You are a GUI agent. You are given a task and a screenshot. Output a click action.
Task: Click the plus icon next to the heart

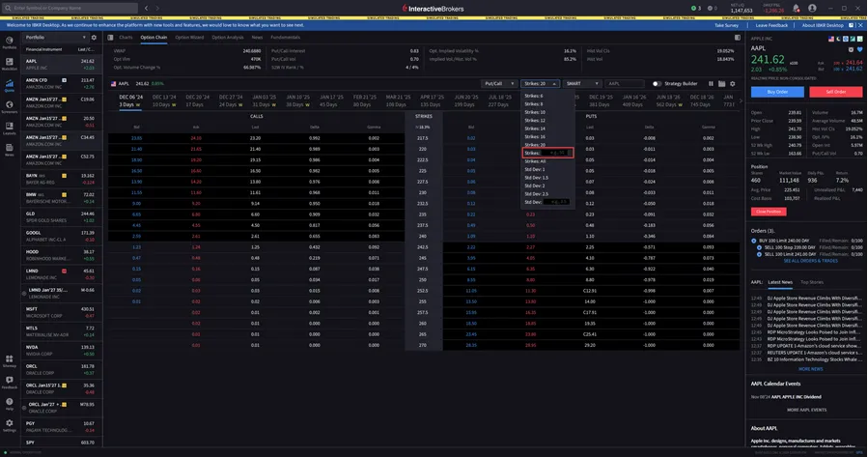[x=851, y=49]
